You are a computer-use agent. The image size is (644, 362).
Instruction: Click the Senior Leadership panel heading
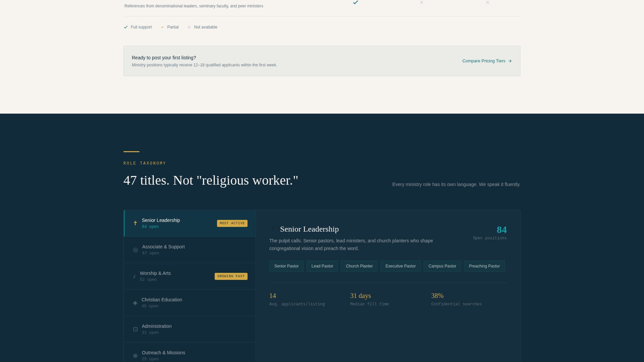(x=309, y=229)
